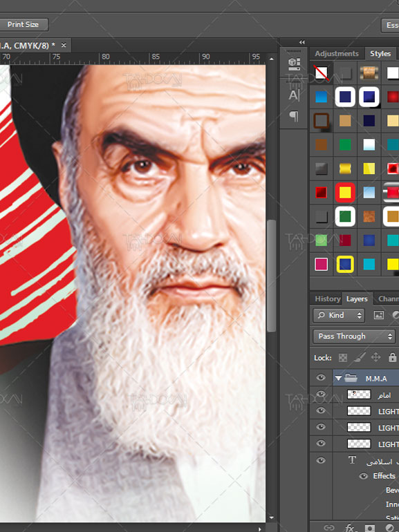Click the canvas scroll up arrow

tap(271, 59)
